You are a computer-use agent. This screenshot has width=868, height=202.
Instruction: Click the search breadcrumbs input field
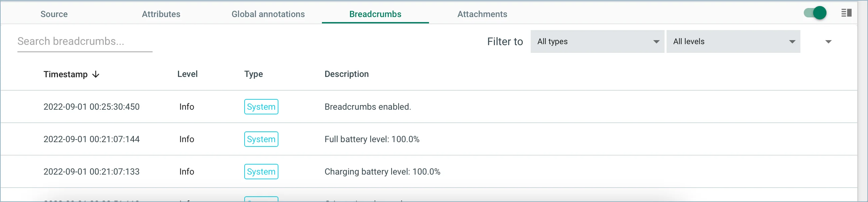click(x=85, y=41)
